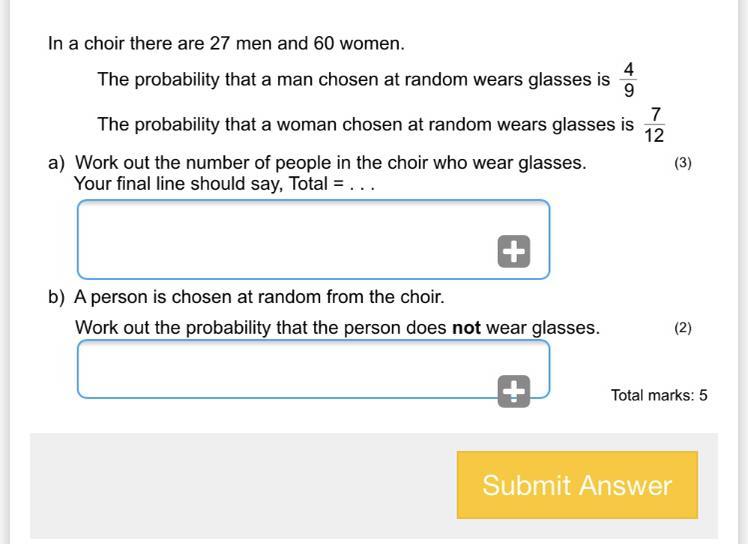Click 'A person is chosen at random' sentence
The image size is (748, 544).
pos(259,297)
